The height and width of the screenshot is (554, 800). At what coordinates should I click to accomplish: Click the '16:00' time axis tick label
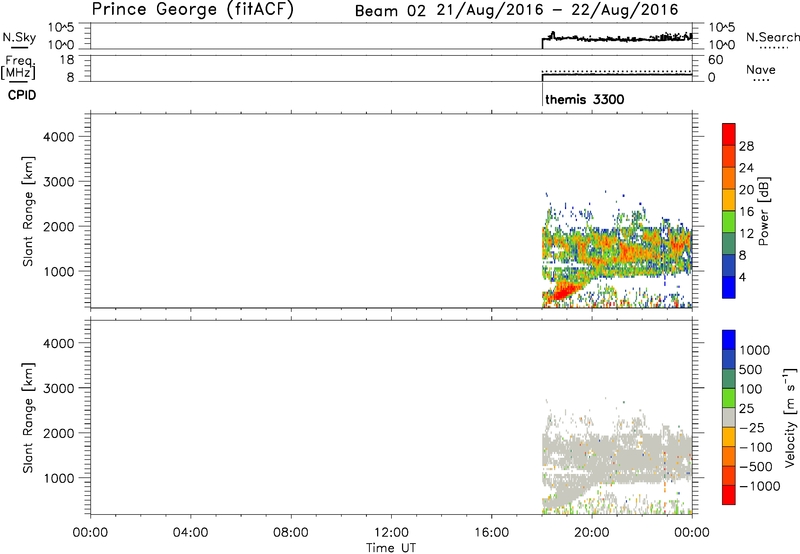point(491,533)
